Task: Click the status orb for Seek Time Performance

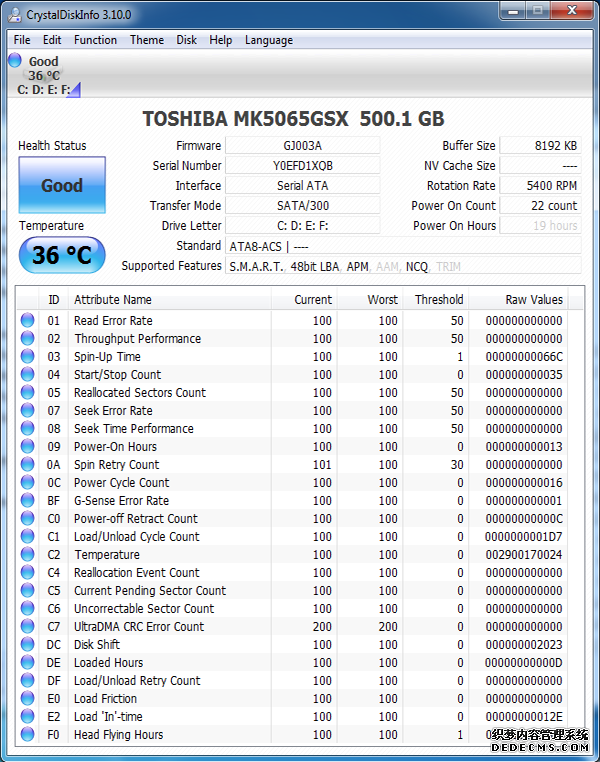Action: [x=28, y=428]
